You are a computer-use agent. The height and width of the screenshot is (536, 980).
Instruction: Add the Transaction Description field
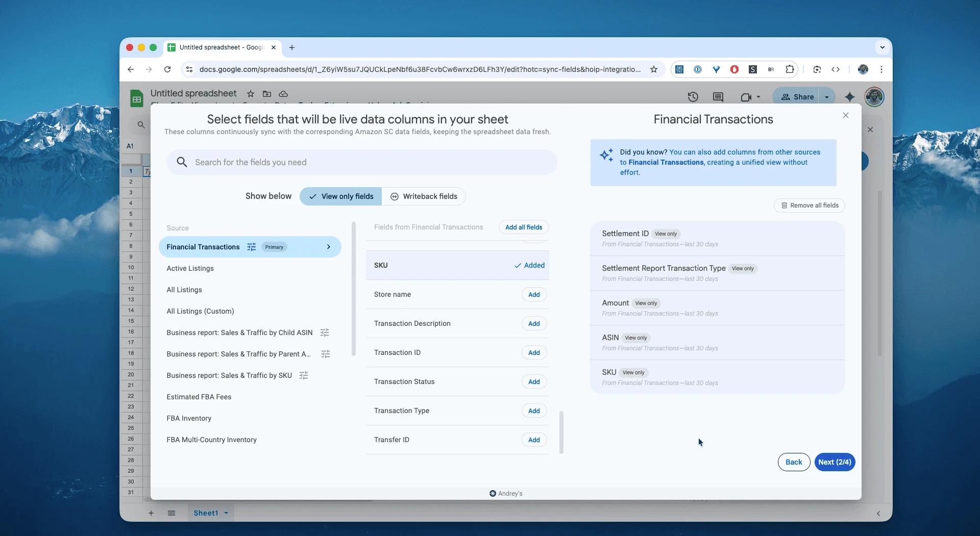pyautogui.click(x=534, y=323)
